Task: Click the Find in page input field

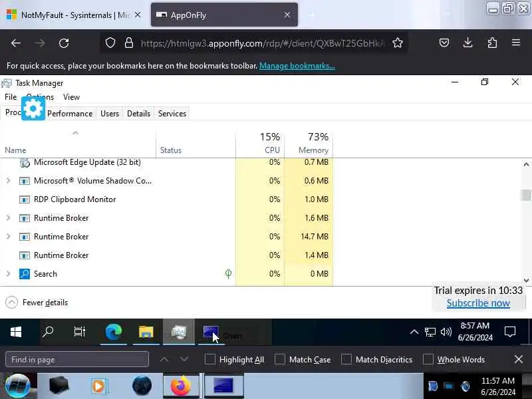Action: click(x=77, y=359)
